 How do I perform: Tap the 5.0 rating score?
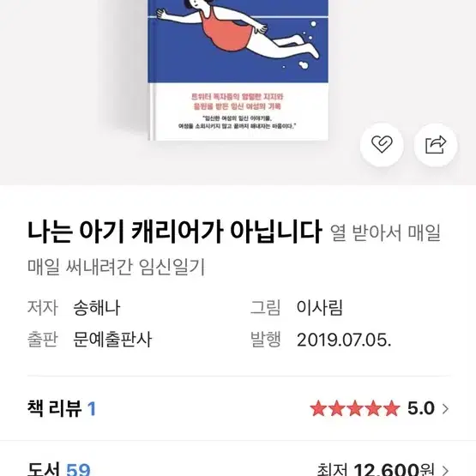tap(421, 408)
